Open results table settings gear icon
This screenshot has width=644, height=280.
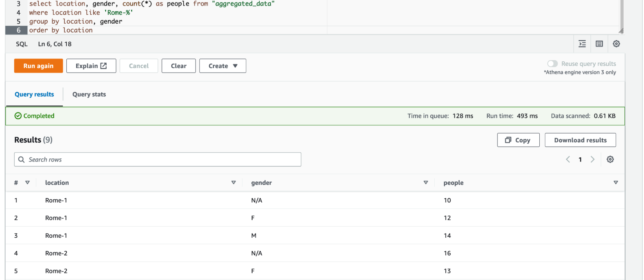[x=610, y=159]
